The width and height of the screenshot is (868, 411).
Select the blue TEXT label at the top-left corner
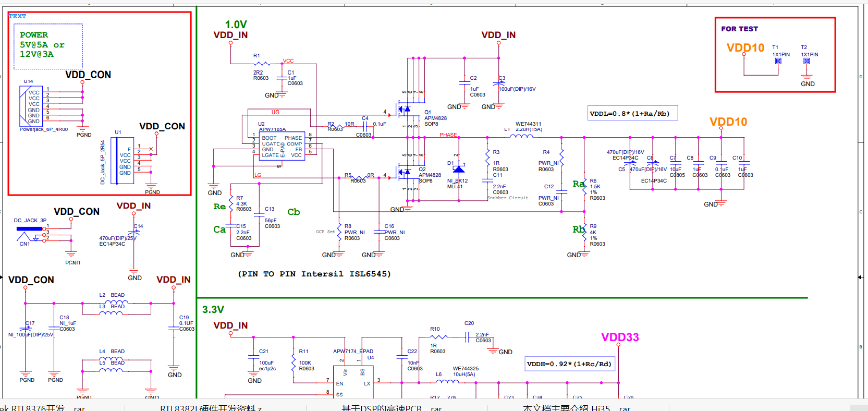click(17, 16)
